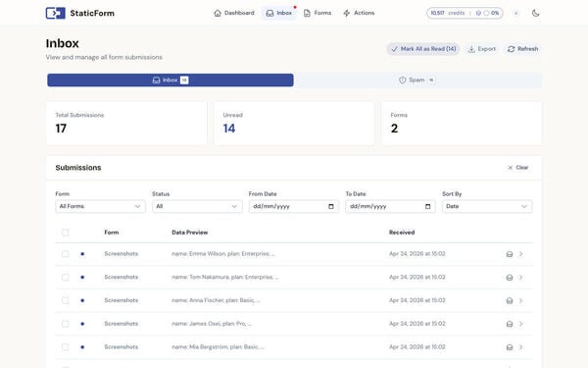Switch to the Spam tab
The width and height of the screenshot is (588, 368).
[x=417, y=80]
